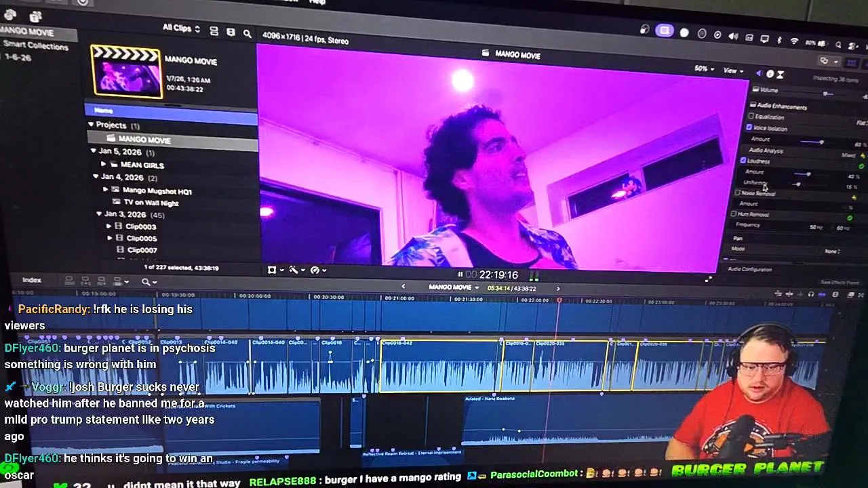The width and height of the screenshot is (868, 488).
Task: Toggle clip appearance list view in browser
Action: tap(214, 31)
